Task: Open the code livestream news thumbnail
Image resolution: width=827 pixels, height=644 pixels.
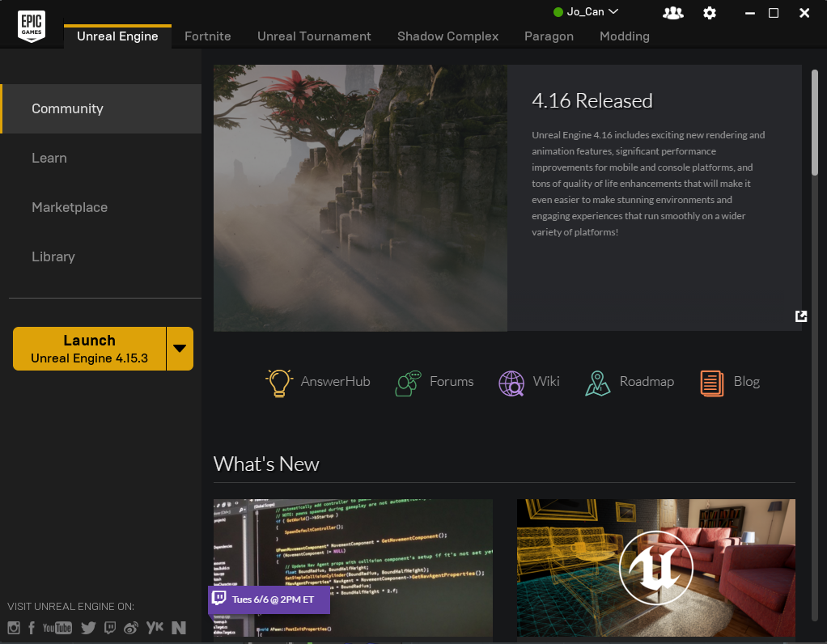Action: click(353, 568)
